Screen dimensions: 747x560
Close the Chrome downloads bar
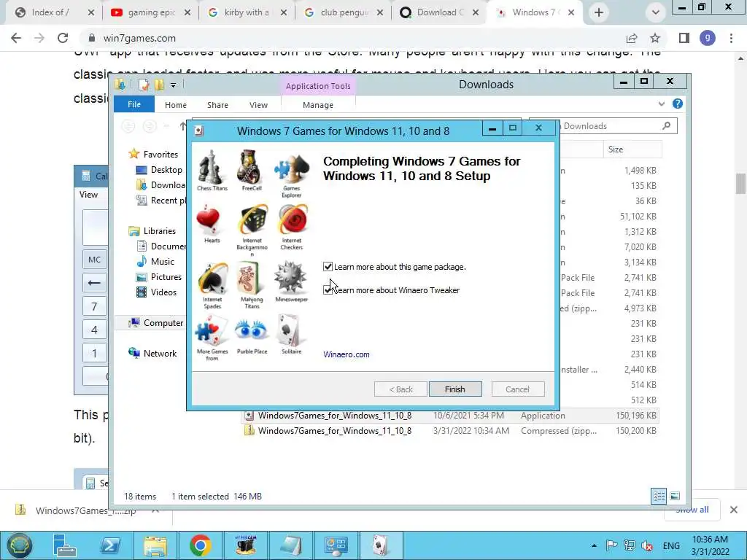click(734, 510)
